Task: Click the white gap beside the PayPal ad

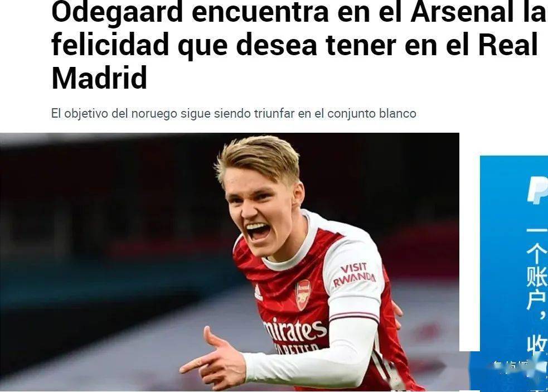Action: pyautogui.click(x=469, y=245)
